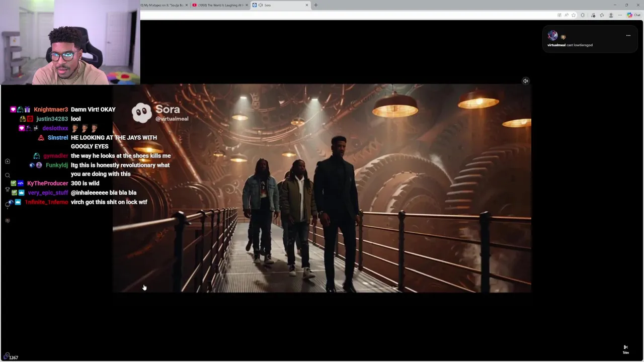Open the trophy icon in Sora sidebar
644x362 pixels.
(x=8, y=190)
